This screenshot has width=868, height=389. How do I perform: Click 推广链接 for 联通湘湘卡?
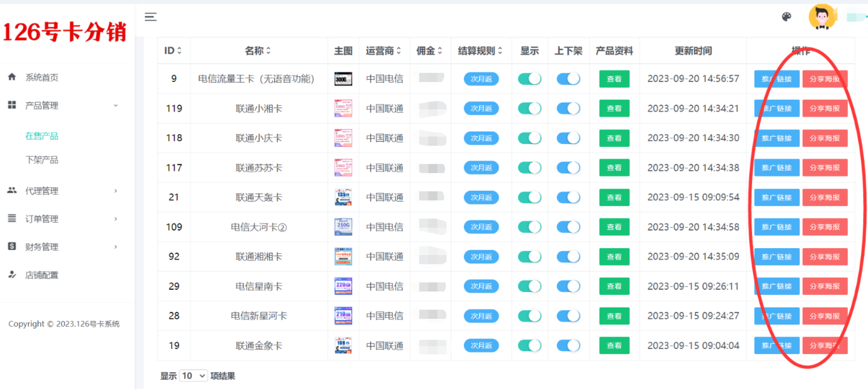click(x=777, y=256)
